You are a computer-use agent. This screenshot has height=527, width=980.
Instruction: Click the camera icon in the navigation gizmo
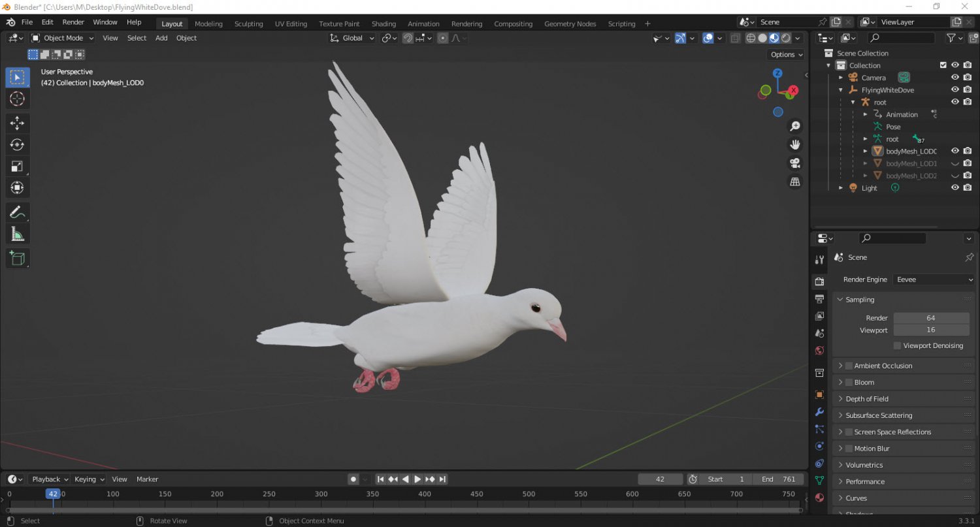794,163
